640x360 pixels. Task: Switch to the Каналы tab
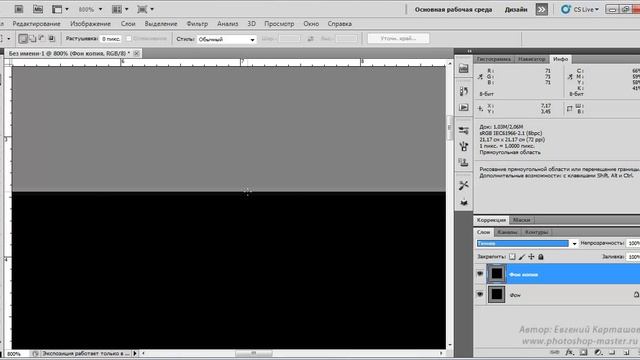[507, 232]
